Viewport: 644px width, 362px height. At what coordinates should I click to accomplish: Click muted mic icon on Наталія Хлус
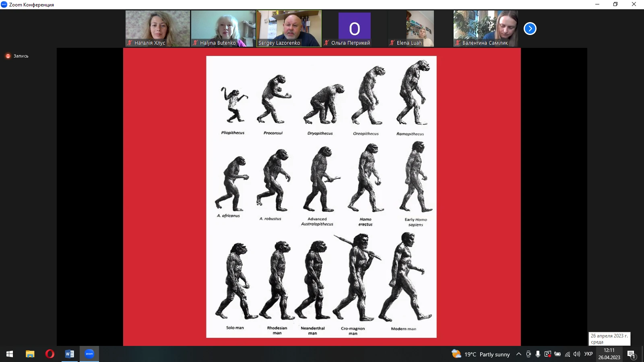130,43
